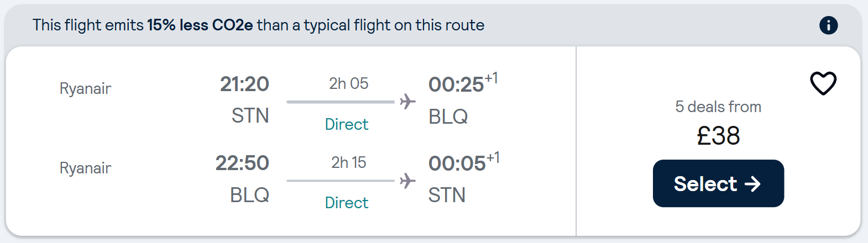Click return departure time 22:50
868x243 pixels.
click(242, 163)
